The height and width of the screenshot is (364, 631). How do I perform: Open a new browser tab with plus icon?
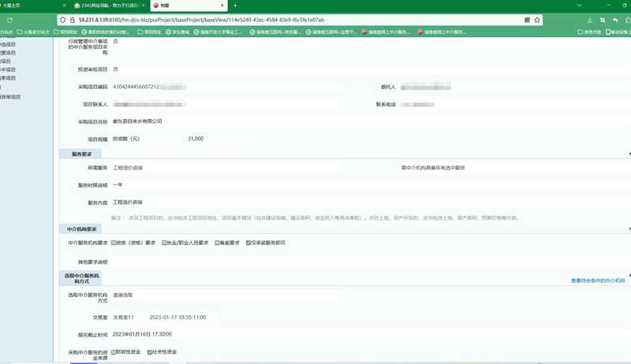[235, 6]
